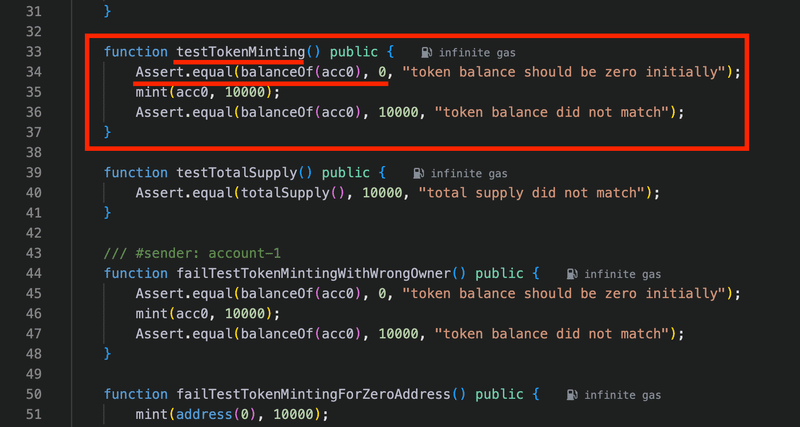This screenshot has width=800, height=427.
Task: Click the testTokenMinting function name
Action: [x=240, y=52]
